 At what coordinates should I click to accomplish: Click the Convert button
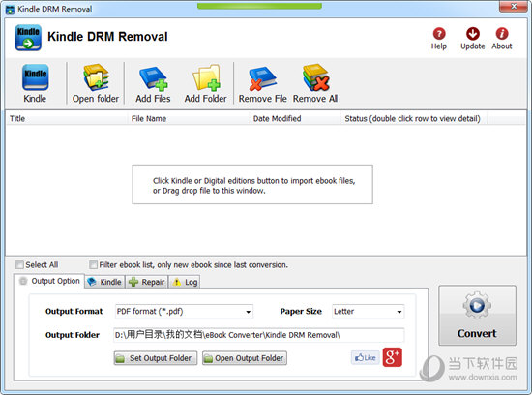click(477, 316)
